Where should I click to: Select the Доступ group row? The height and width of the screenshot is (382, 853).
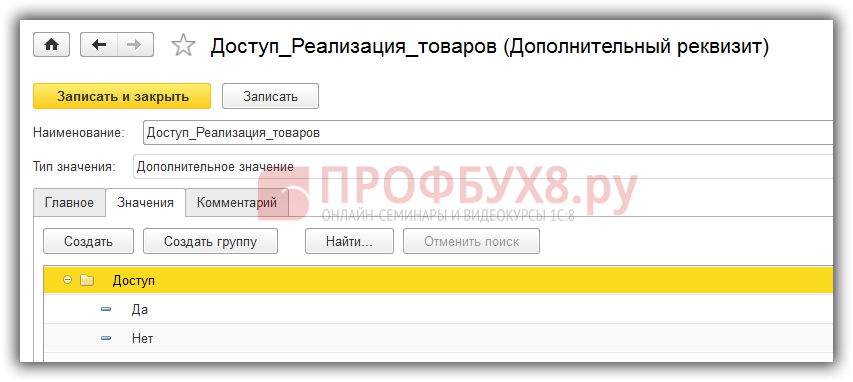click(x=438, y=280)
